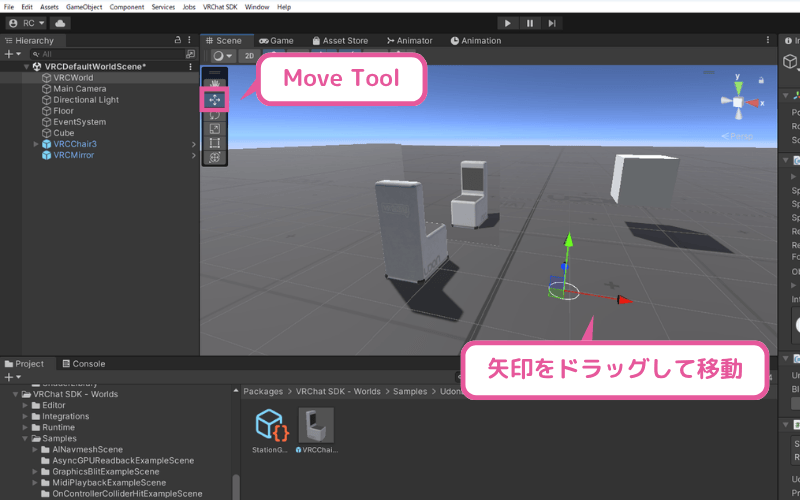
Task: Toggle the Persp projection label
Action: point(737,136)
